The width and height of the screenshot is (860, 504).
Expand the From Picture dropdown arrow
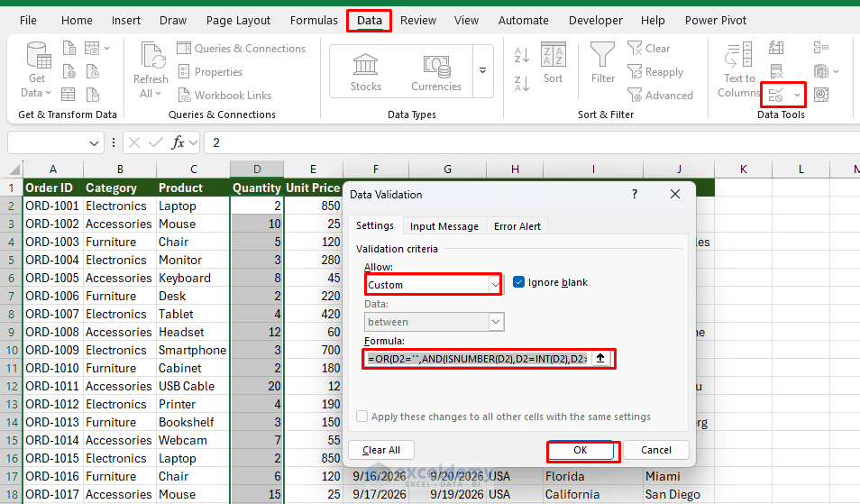pos(107,49)
